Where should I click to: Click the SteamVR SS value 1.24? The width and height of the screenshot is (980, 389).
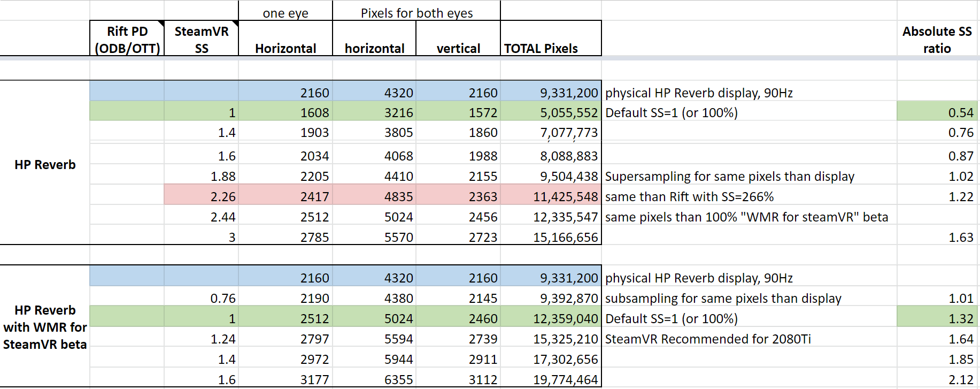(201, 337)
